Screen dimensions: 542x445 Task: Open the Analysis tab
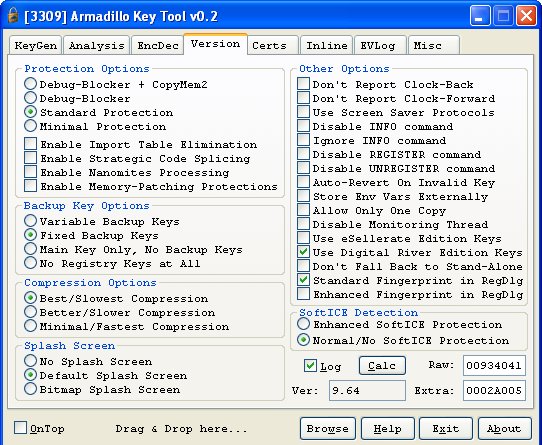[x=96, y=45]
